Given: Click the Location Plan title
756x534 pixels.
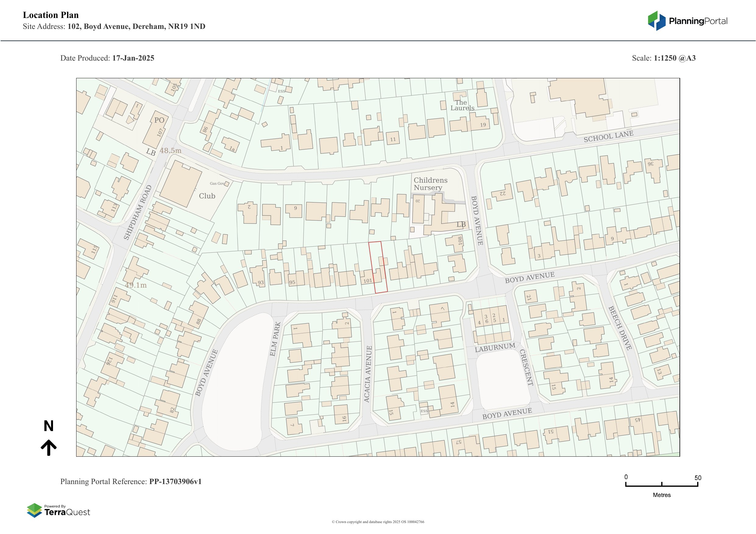Looking at the screenshot, I should [x=51, y=15].
